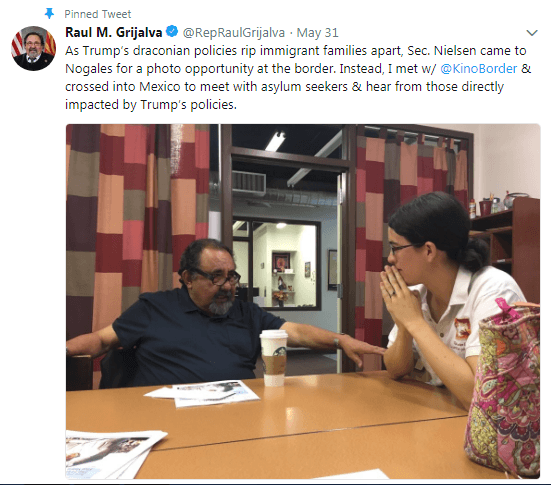
Task: Click the papers on the table
Action: pyautogui.click(x=202, y=393)
